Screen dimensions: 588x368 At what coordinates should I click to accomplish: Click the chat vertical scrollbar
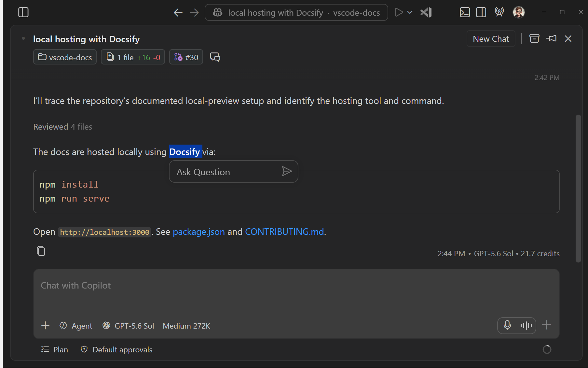pos(578,188)
